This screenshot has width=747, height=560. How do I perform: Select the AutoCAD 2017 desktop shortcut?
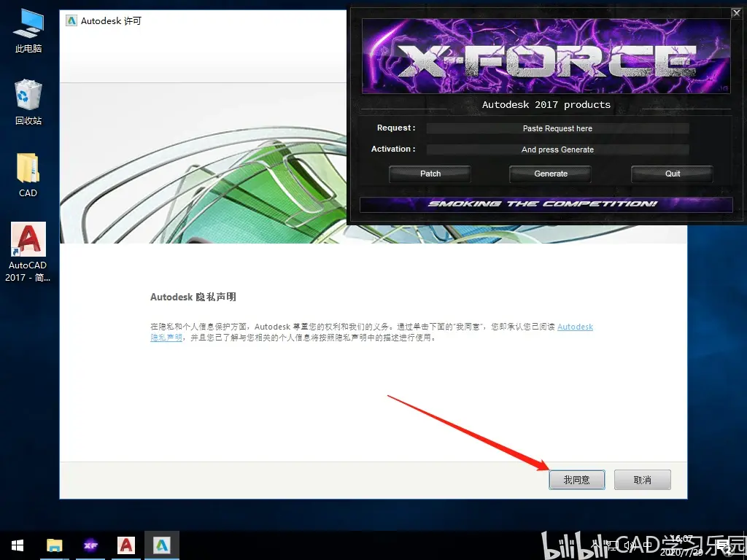click(x=28, y=252)
